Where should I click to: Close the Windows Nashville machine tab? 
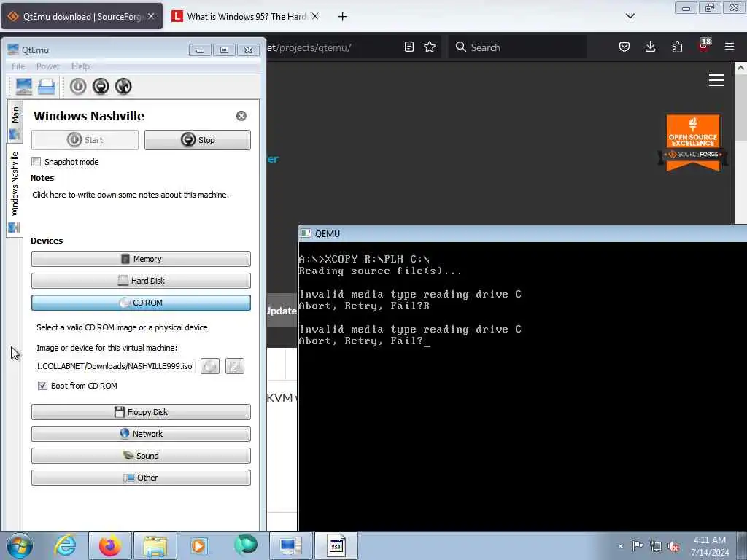tap(241, 116)
